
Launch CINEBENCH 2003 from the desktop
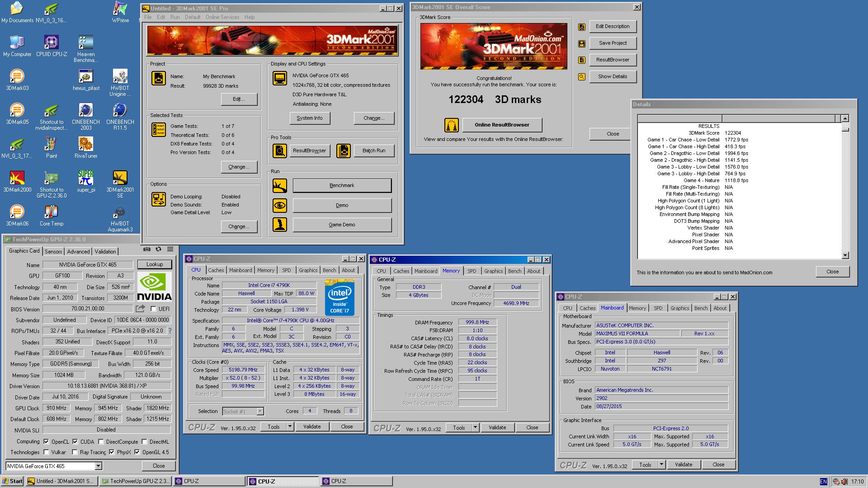coord(86,117)
